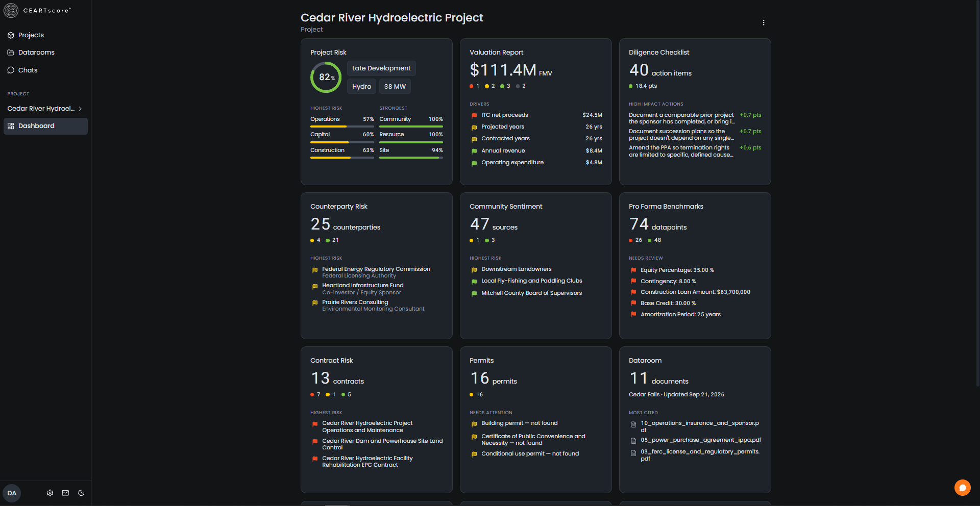Open the Pro Forma Benchmarks card title
This screenshot has width=980, height=506.
click(666, 207)
